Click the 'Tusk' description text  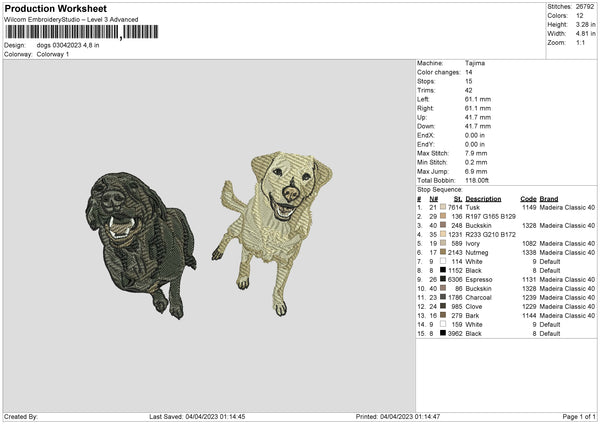pos(473,207)
